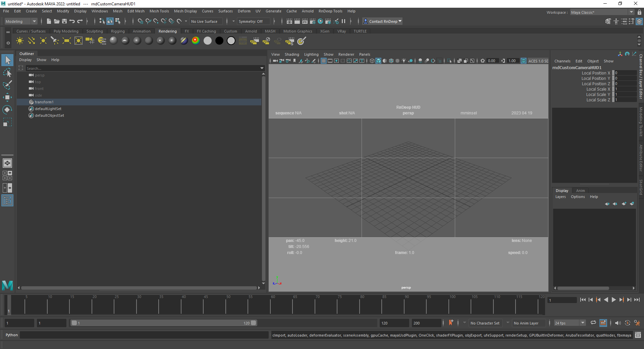The height and width of the screenshot is (349, 644).
Task: Select the Move tool in the toolbox
Action: tap(7, 97)
